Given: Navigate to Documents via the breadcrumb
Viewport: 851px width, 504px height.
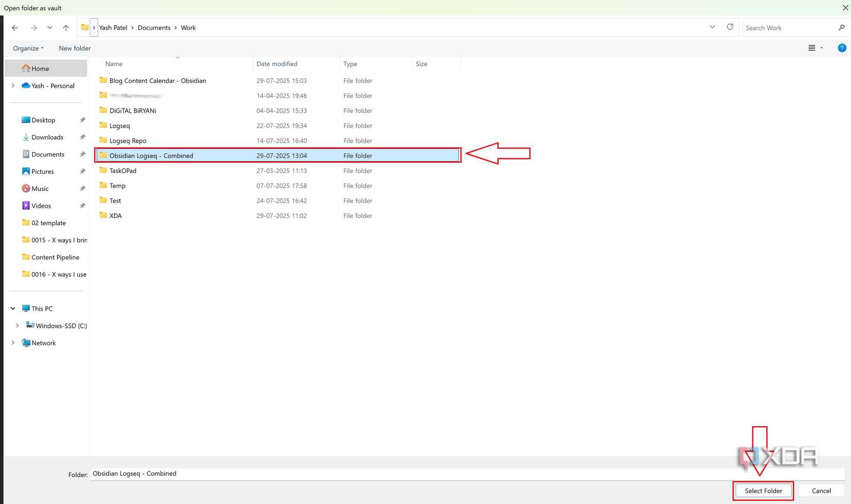Looking at the screenshot, I should [154, 27].
